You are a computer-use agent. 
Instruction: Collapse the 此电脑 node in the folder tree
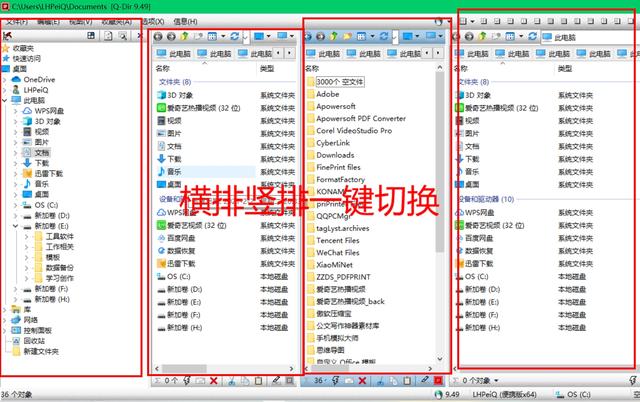click(x=5, y=100)
